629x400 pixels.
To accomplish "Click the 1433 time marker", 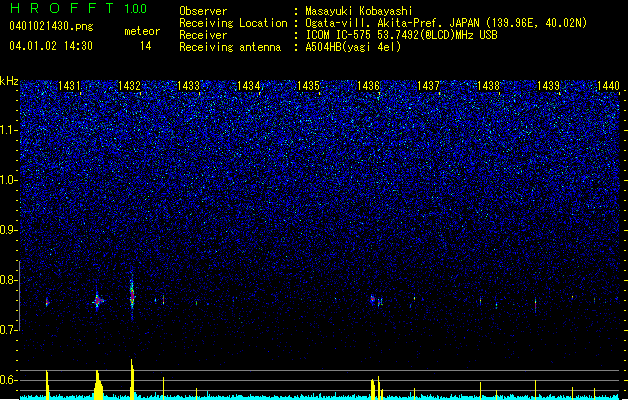I will (x=189, y=86).
